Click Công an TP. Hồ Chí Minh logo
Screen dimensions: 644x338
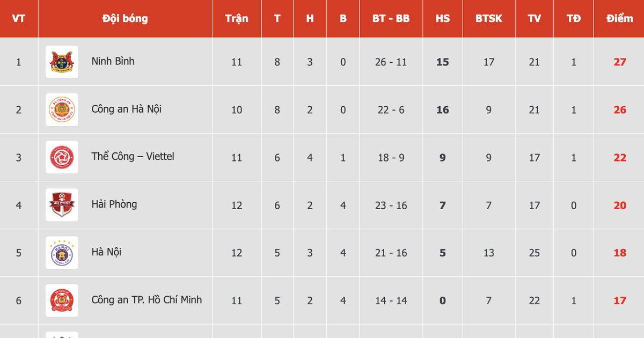coord(62,300)
